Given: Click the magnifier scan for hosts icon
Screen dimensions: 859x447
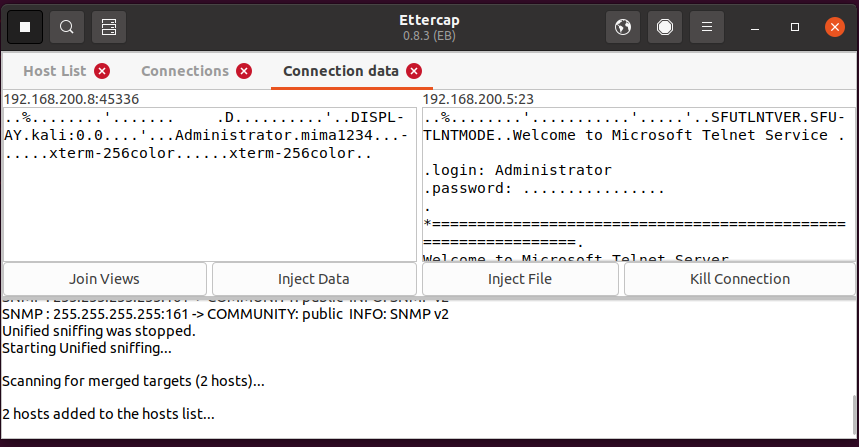Looking at the screenshot, I should 67,27.
